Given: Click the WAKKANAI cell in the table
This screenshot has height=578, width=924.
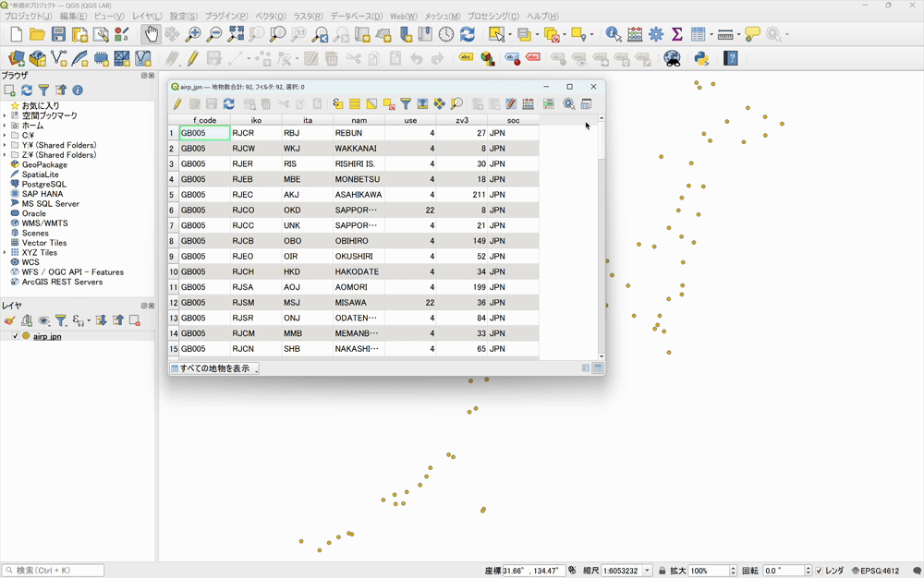Looking at the screenshot, I should pos(359,149).
